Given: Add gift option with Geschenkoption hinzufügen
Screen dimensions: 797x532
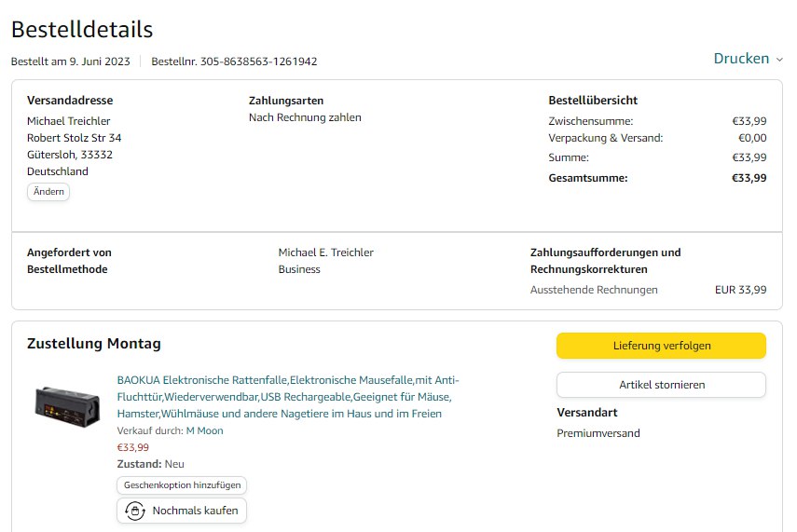Looking at the screenshot, I should (x=182, y=485).
